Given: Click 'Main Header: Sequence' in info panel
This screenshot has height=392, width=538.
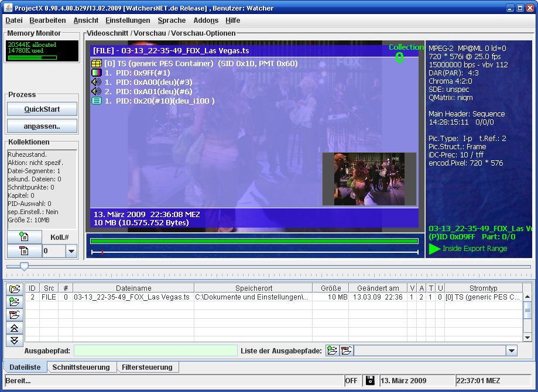Looking at the screenshot, I should [x=467, y=114].
